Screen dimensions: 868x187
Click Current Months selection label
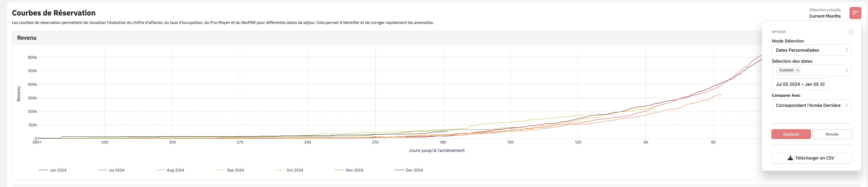pyautogui.click(x=825, y=16)
